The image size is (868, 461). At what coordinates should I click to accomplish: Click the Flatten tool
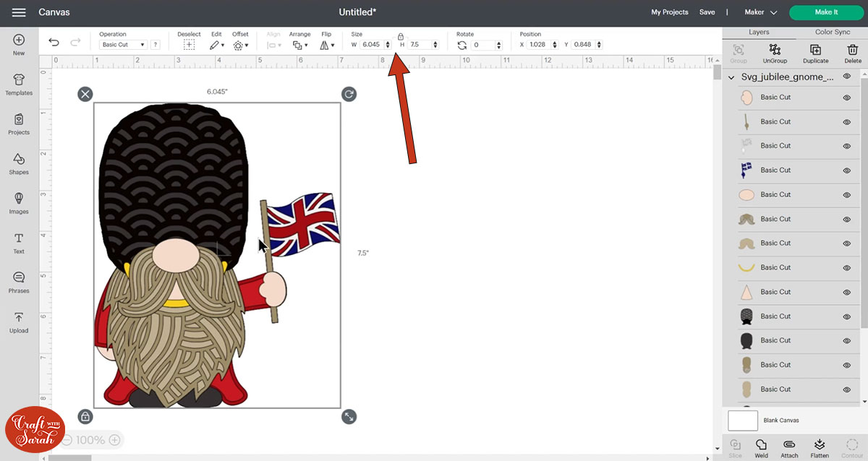[820, 448]
